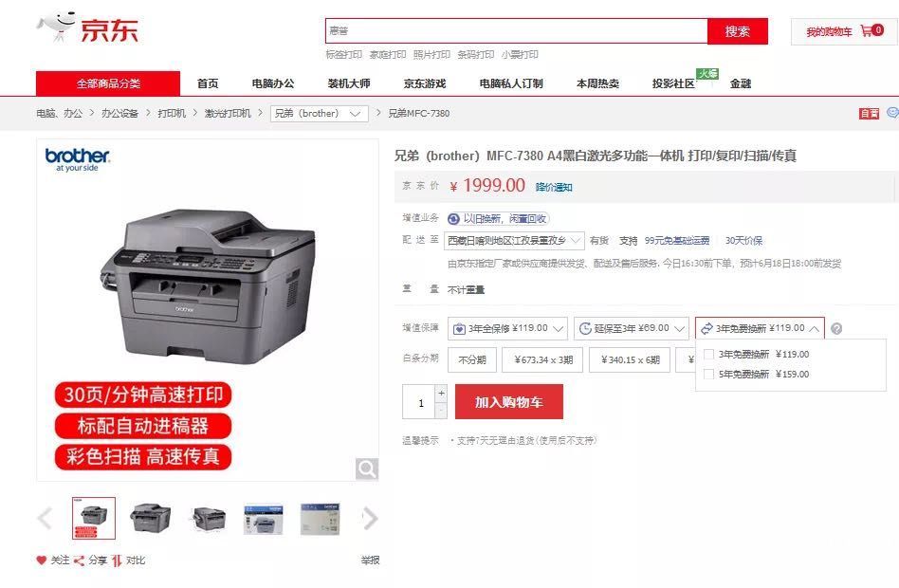Show next thumbnails with right arrow
The width and height of the screenshot is (899, 588).
(371, 519)
